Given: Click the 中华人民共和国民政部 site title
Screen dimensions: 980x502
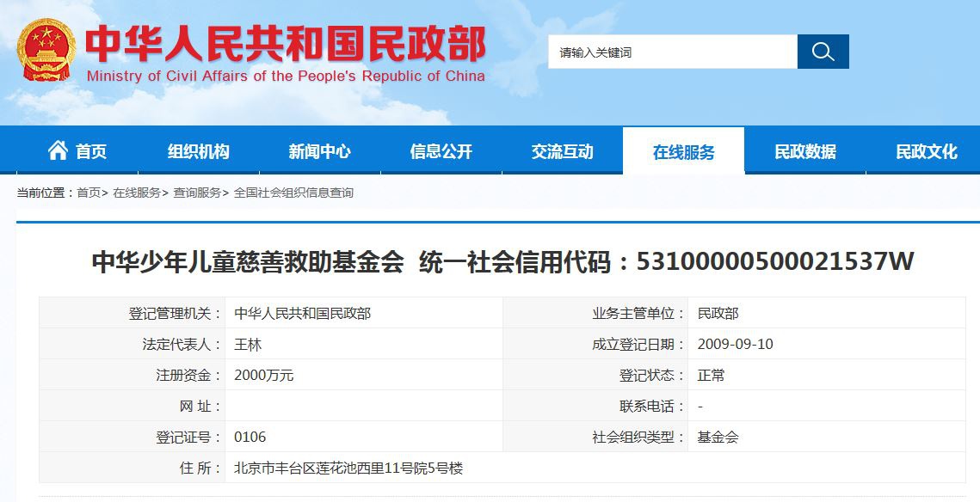Looking at the screenshot, I should click(286, 44).
